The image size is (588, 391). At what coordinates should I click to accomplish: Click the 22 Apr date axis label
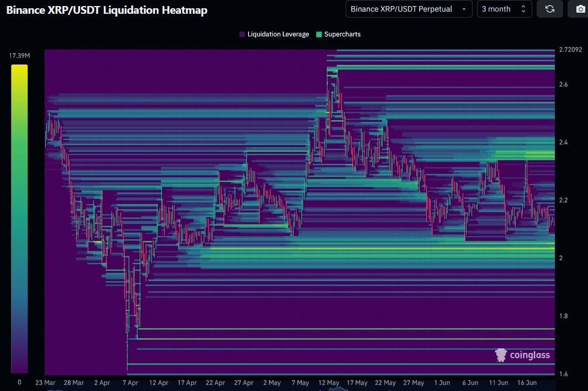215,383
